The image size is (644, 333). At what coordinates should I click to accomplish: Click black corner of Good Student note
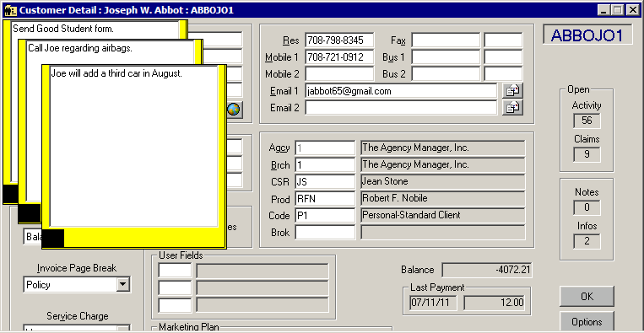point(10,194)
